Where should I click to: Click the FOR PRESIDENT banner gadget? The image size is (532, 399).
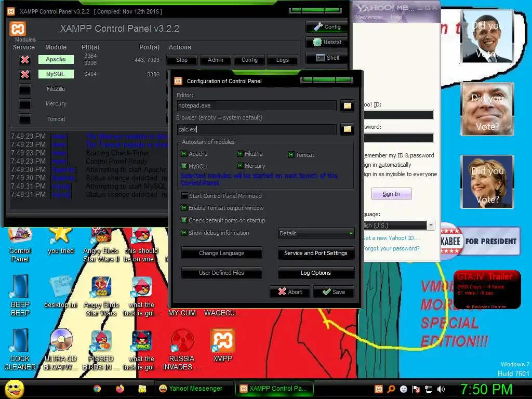[x=480, y=241]
